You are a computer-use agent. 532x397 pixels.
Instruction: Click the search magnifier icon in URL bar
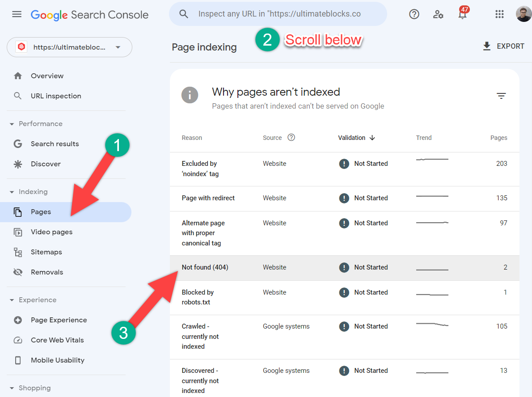[184, 14]
